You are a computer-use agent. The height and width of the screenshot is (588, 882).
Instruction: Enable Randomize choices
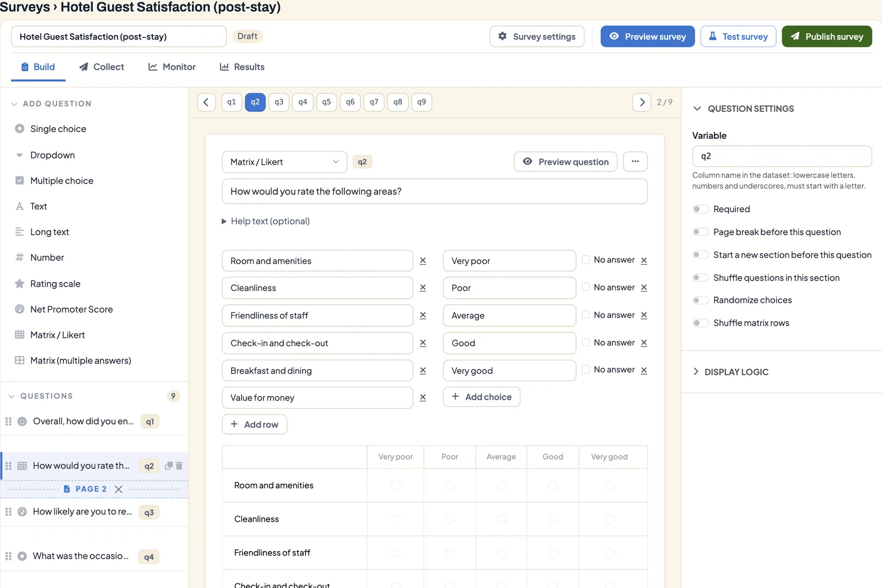(x=701, y=300)
